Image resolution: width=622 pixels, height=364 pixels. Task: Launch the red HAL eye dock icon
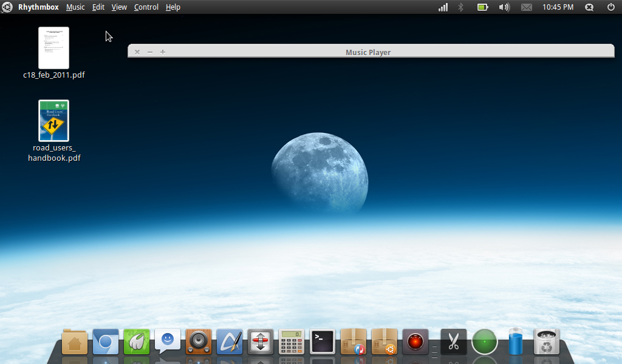tap(415, 342)
